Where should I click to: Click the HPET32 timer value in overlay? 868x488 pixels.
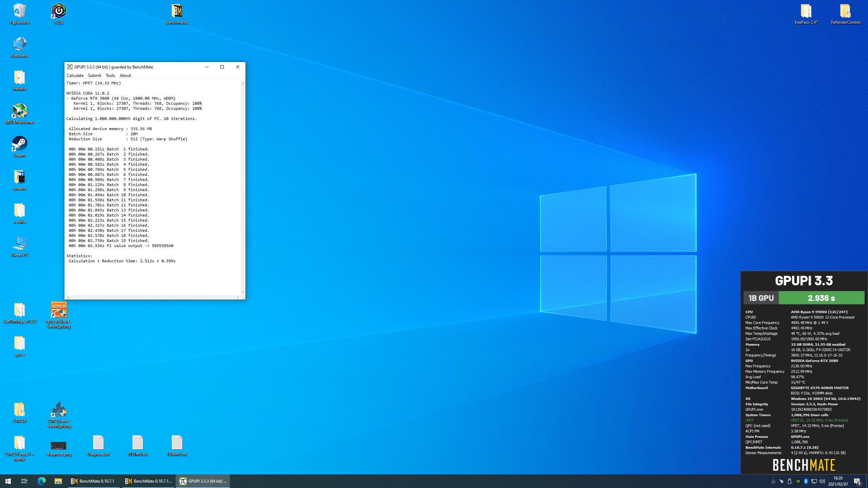[819, 420]
